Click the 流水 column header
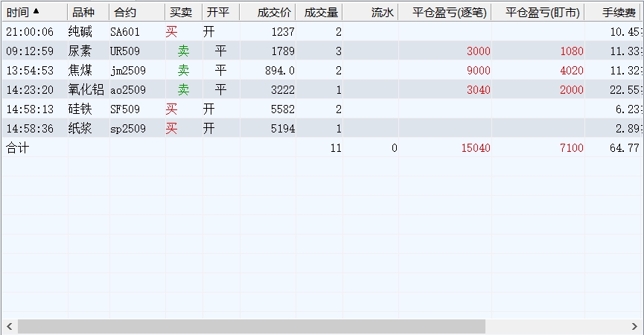The image size is (644, 335). tap(371, 13)
